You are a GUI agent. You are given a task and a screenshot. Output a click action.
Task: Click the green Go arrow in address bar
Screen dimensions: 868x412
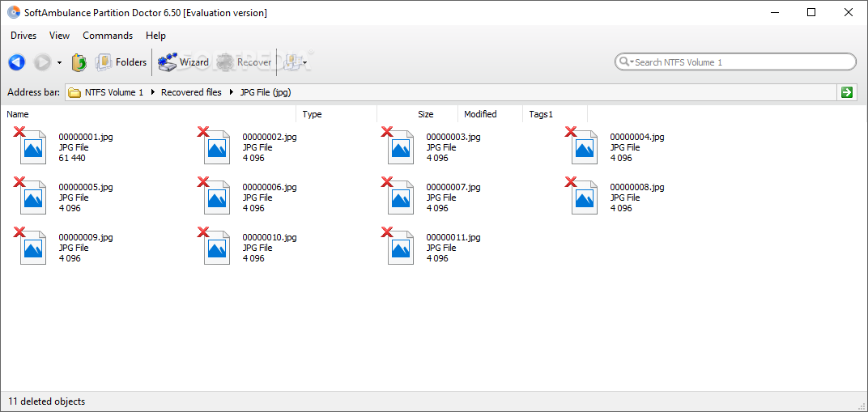coord(846,92)
